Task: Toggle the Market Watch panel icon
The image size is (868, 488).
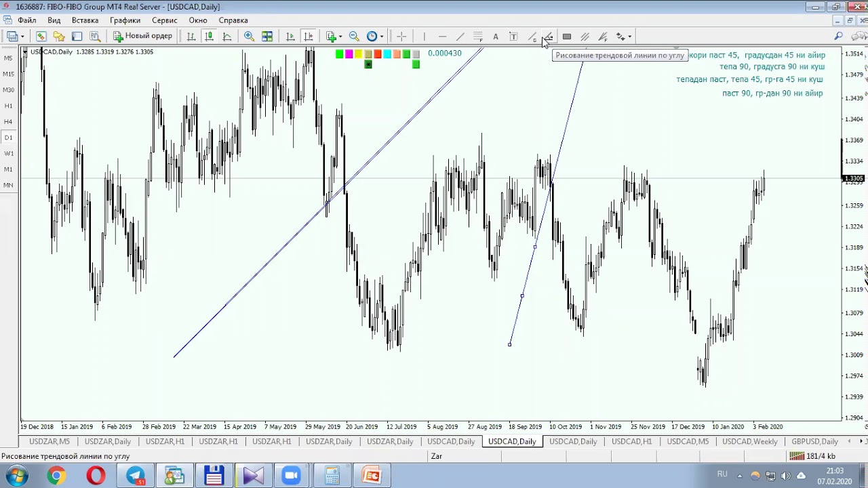Action: [x=41, y=37]
